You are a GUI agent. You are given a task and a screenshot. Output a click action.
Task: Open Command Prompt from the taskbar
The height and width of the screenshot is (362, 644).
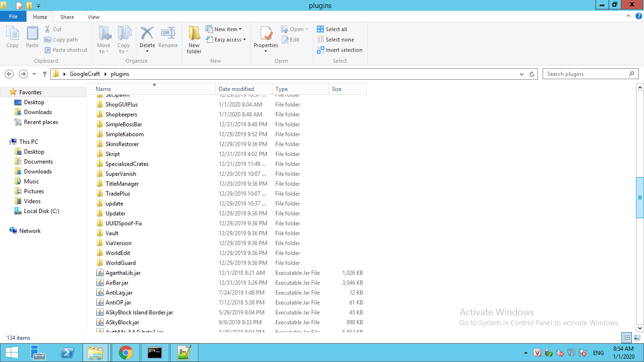(x=155, y=353)
